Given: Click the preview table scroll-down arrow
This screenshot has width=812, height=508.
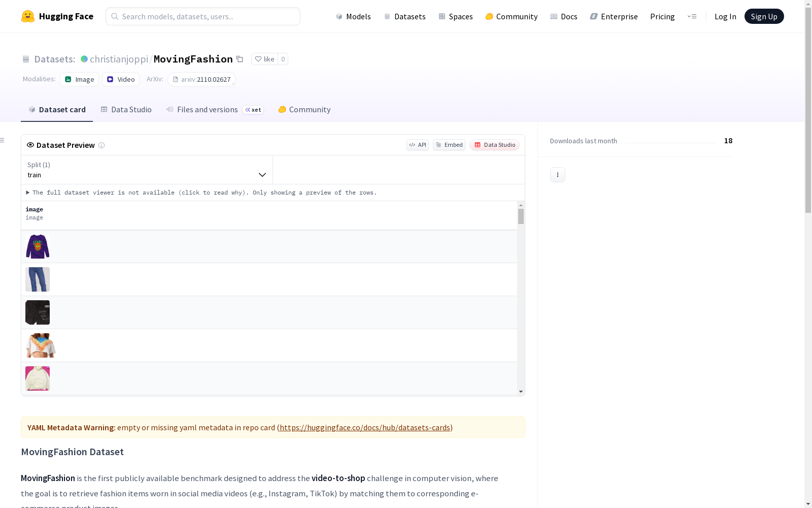Looking at the screenshot, I should click(x=521, y=392).
